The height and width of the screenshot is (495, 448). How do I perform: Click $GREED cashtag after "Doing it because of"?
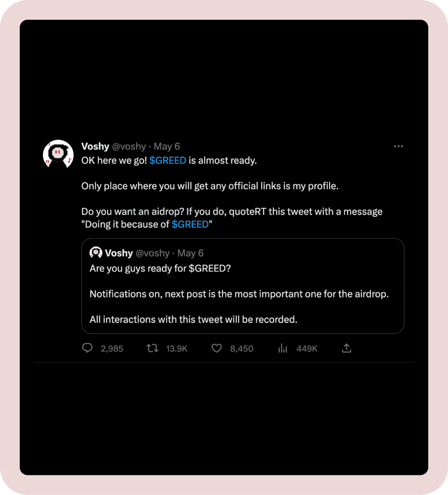coord(190,225)
